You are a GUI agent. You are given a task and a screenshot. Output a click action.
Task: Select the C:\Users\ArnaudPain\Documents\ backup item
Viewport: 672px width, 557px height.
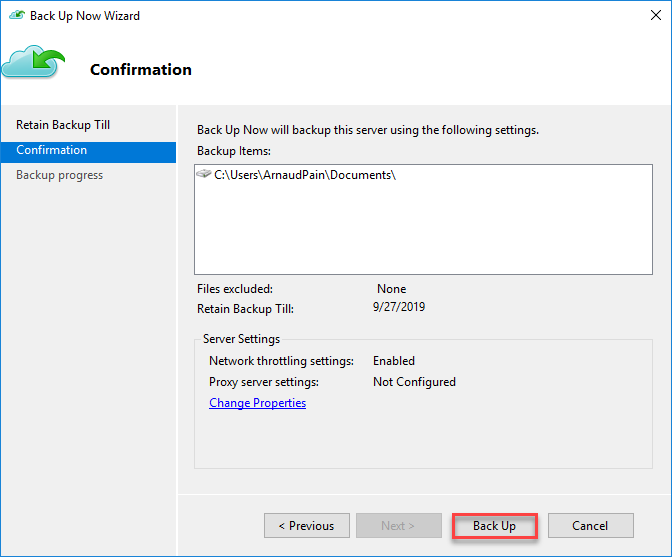pyautogui.click(x=305, y=175)
